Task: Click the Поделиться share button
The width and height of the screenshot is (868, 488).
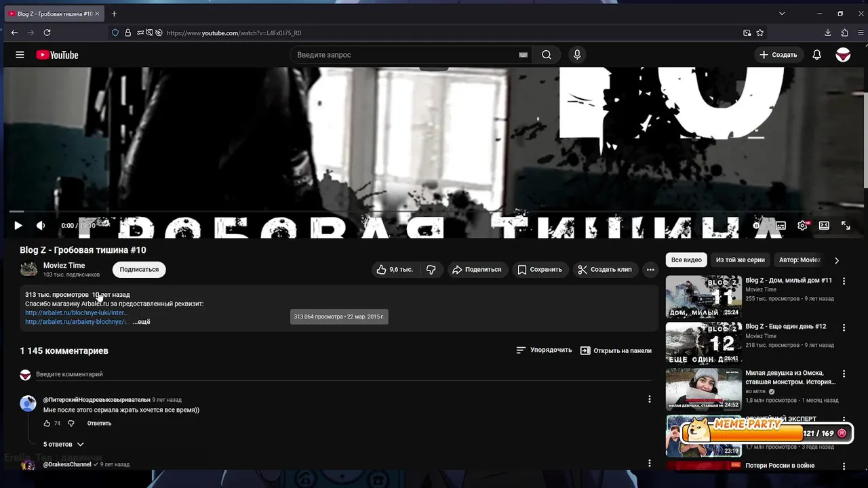Action: (x=477, y=270)
